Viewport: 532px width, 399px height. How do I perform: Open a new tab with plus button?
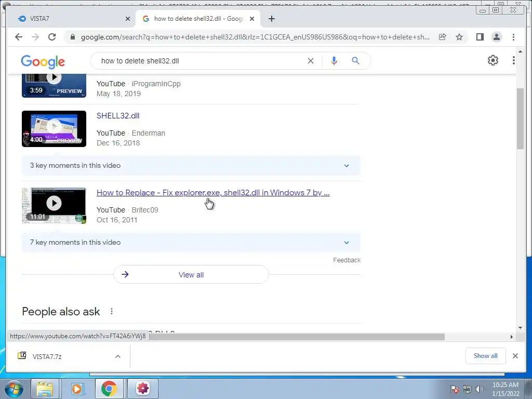pos(271,19)
